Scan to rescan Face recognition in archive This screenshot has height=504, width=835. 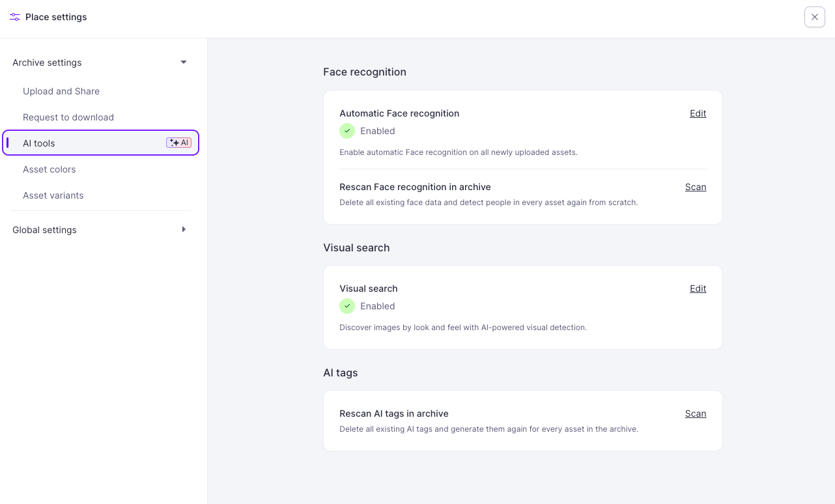pos(696,187)
